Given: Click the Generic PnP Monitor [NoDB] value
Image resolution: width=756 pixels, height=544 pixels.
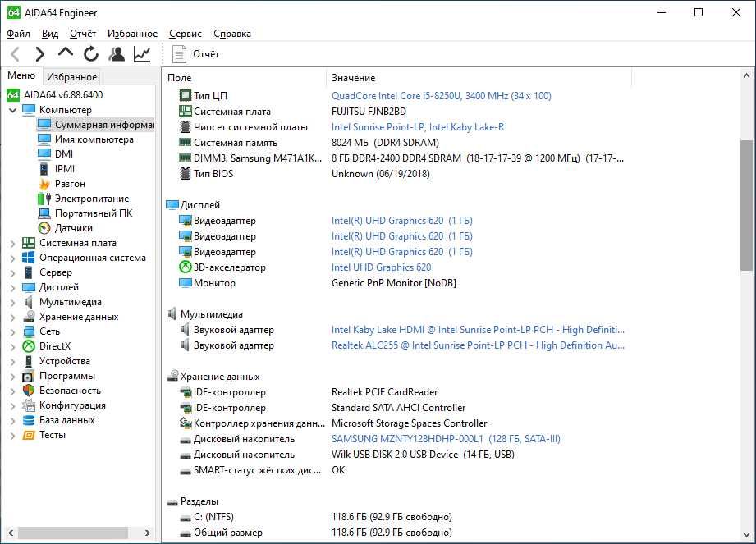Looking at the screenshot, I should click(393, 283).
